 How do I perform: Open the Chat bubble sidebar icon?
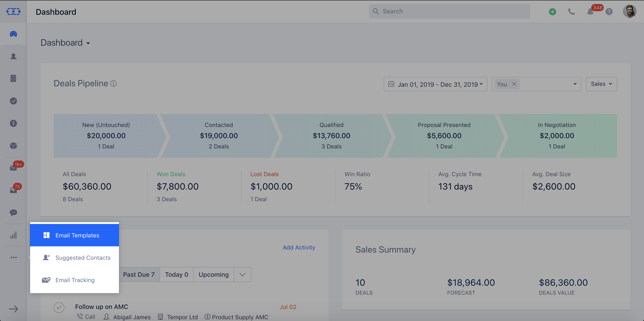tap(13, 213)
